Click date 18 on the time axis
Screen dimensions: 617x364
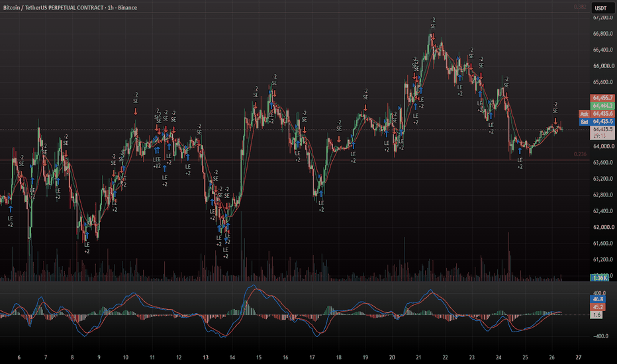[x=338, y=357]
